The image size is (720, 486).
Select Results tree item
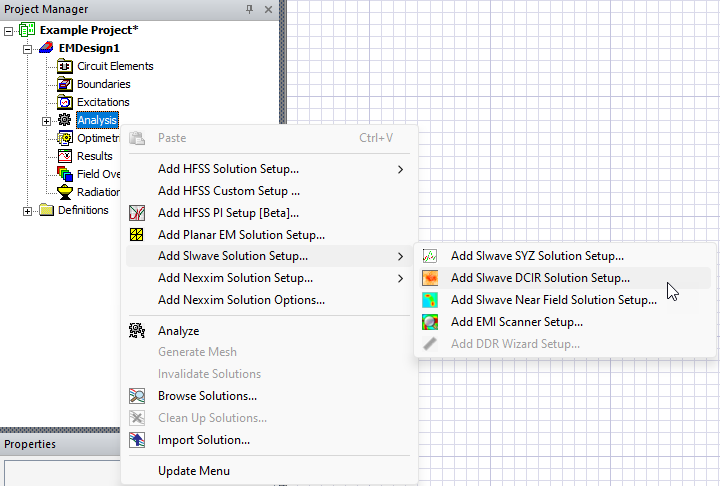pos(95,156)
